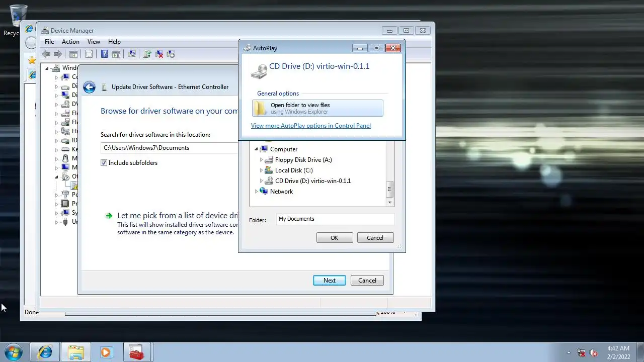644x362 pixels.
Task: Show hidden tray icons arrow
Action: (x=569, y=352)
